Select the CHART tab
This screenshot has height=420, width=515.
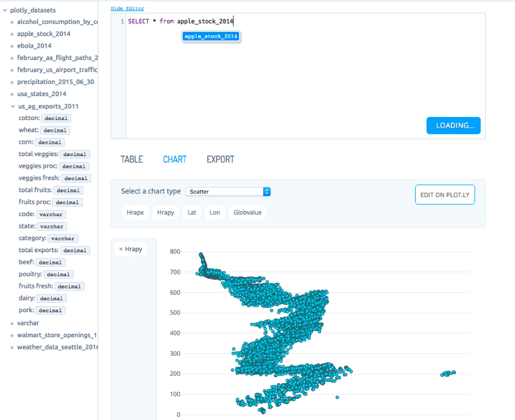(x=174, y=159)
